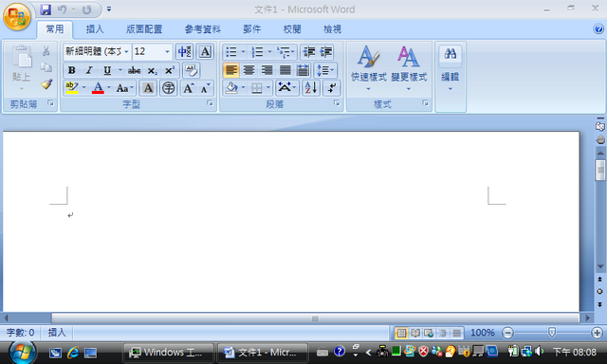The width and height of the screenshot is (607, 364).
Task: Toggle italic formatting
Action: click(89, 70)
